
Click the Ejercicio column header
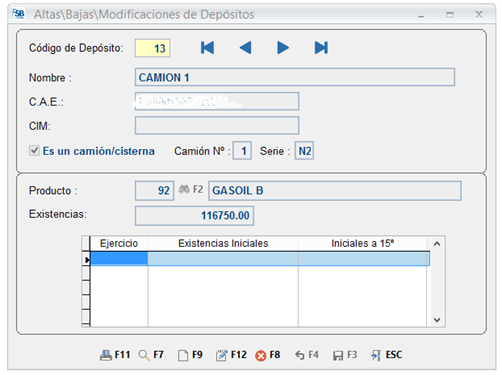click(119, 243)
